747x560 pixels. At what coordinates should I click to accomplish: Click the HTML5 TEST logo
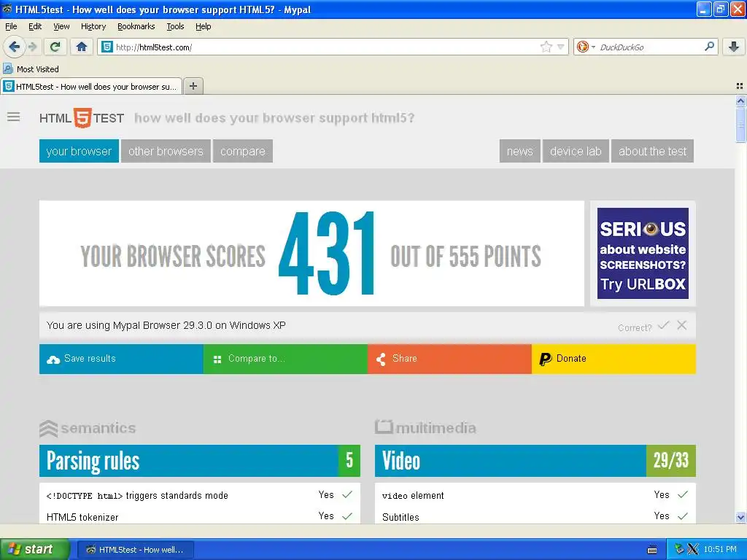(x=82, y=117)
